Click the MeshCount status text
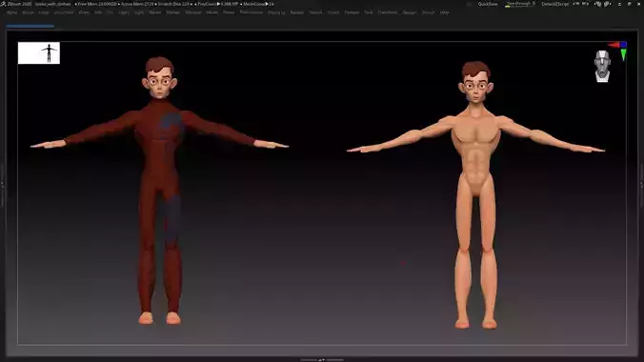644x362 pixels. coord(258,4)
